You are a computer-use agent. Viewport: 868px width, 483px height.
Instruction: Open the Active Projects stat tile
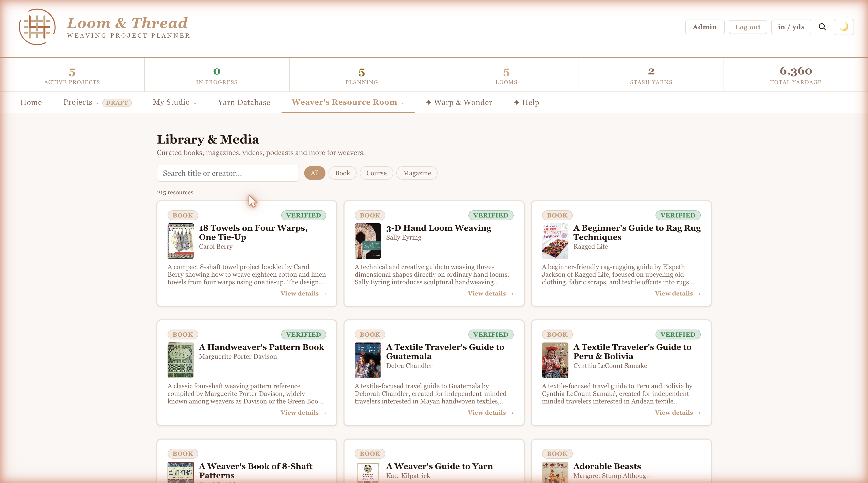72,75
